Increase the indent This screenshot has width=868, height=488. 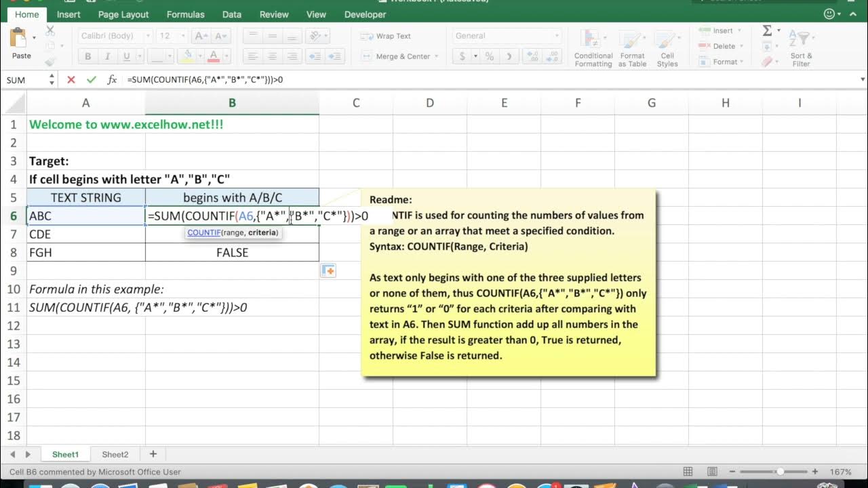coord(336,56)
